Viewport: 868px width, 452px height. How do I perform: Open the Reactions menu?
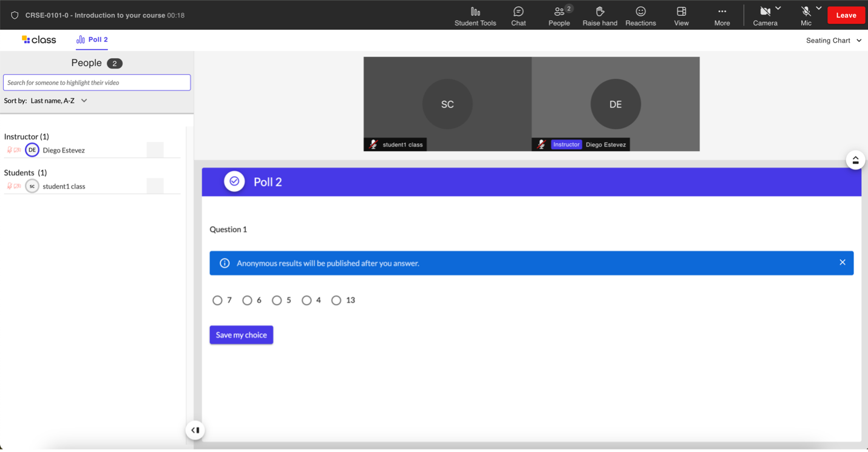[640, 16]
